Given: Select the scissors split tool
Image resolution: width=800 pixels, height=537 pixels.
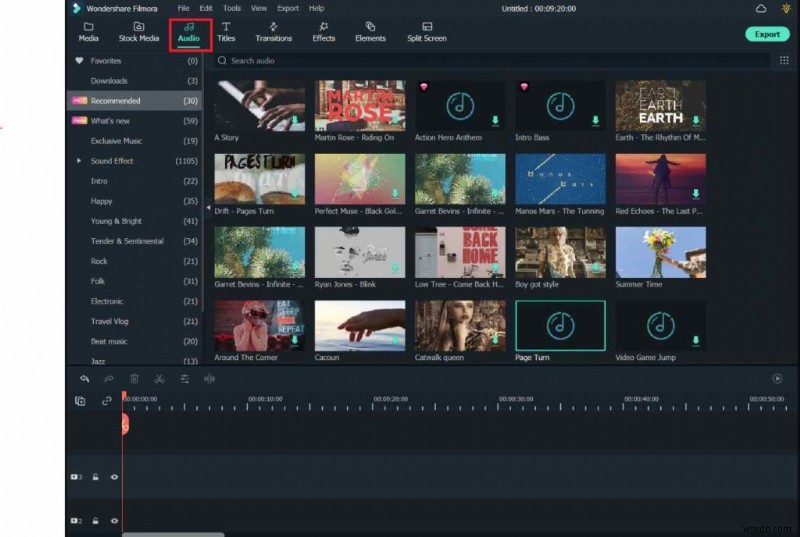Looking at the screenshot, I should [x=159, y=379].
